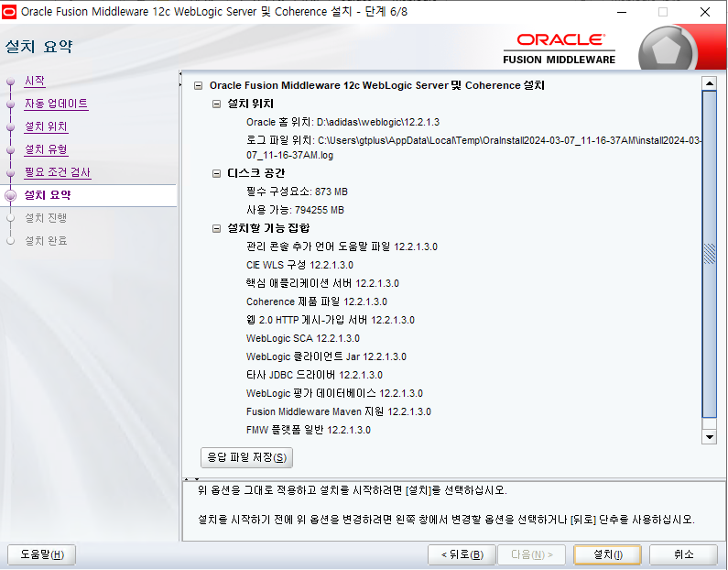Image resolution: width=728 pixels, height=570 pixels.
Task: Cancel the installer with 취소 button
Action: 683,554
